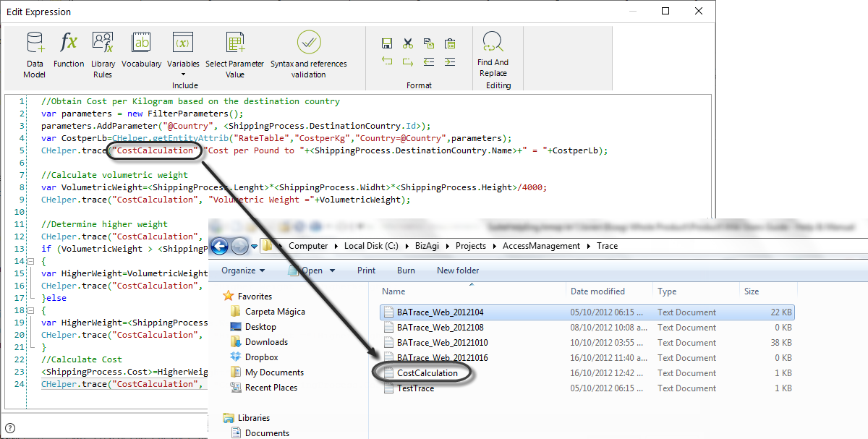Image resolution: width=868 pixels, height=439 pixels.
Task: Click Computer in the address breadcrumb
Action: 308,246
